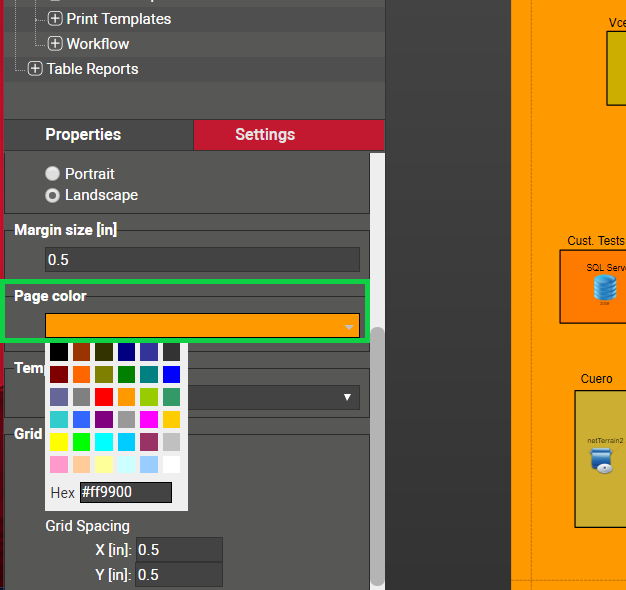
Task: Click the SQL Server database icon
Action: (x=604, y=289)
